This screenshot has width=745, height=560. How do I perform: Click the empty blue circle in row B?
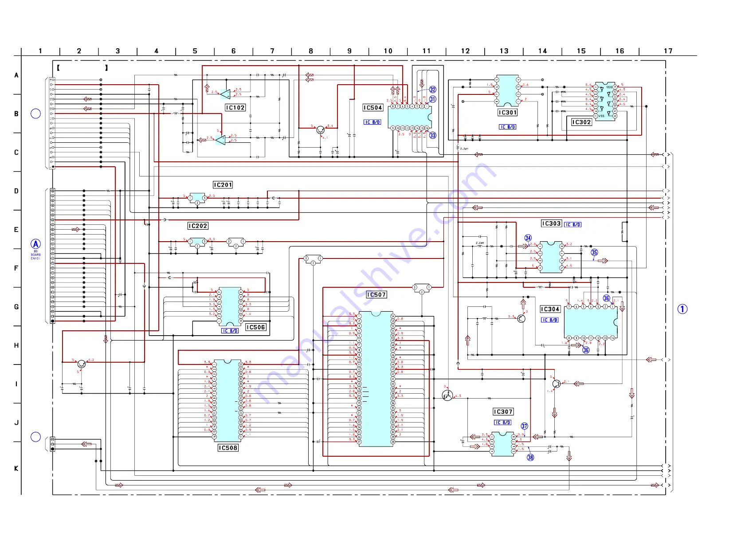[x=36, y=114]
